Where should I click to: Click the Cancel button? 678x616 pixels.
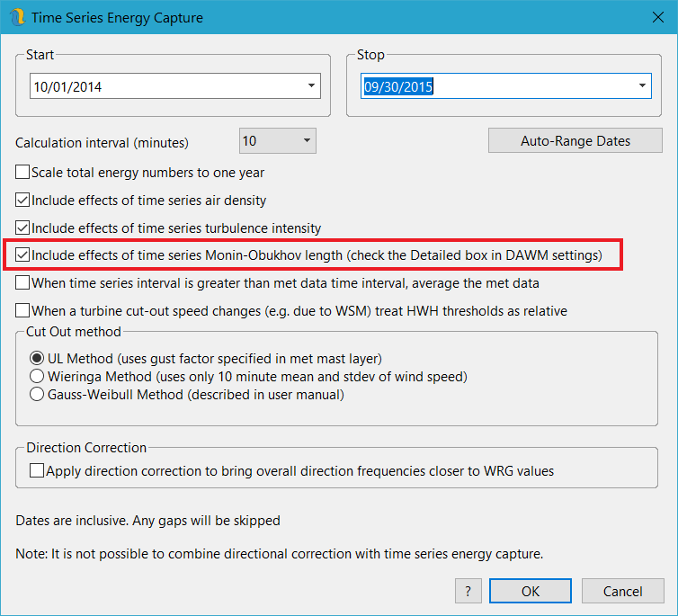click(x=622, y=591)
